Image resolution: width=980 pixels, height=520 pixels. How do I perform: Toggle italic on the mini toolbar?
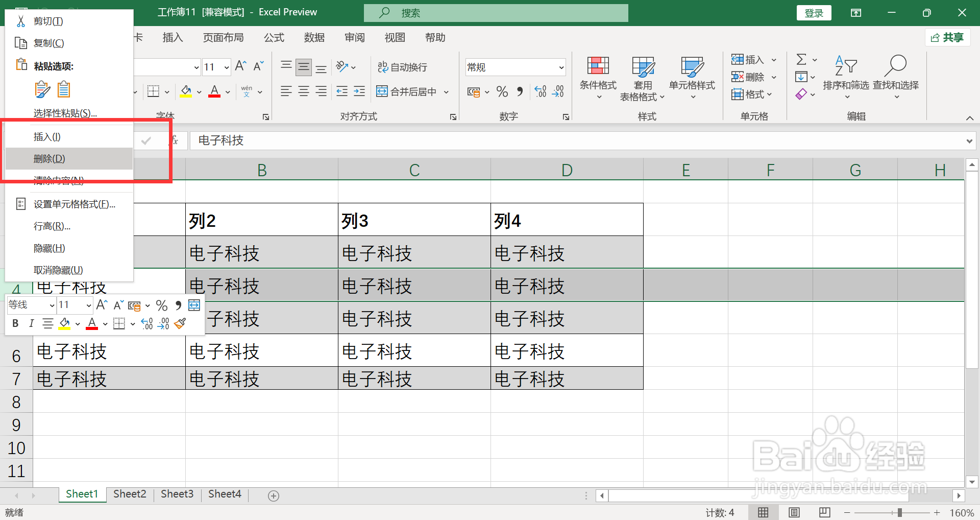point(31,323)
